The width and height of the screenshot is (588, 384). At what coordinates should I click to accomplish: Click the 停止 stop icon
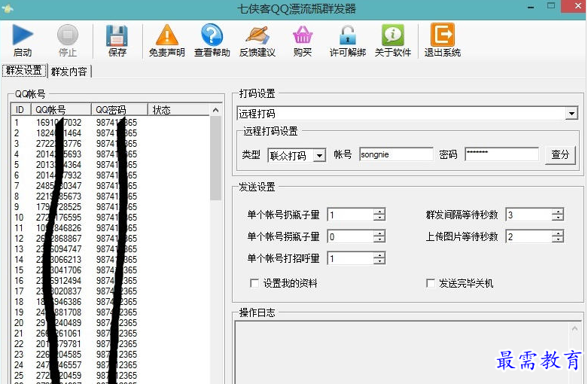point(68,35)
